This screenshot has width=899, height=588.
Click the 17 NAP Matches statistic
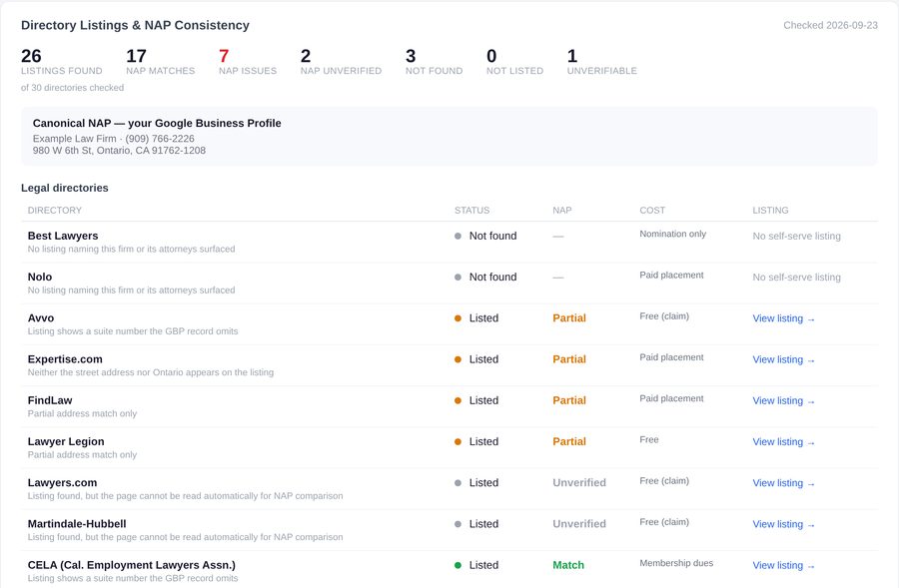click(161, 61)
